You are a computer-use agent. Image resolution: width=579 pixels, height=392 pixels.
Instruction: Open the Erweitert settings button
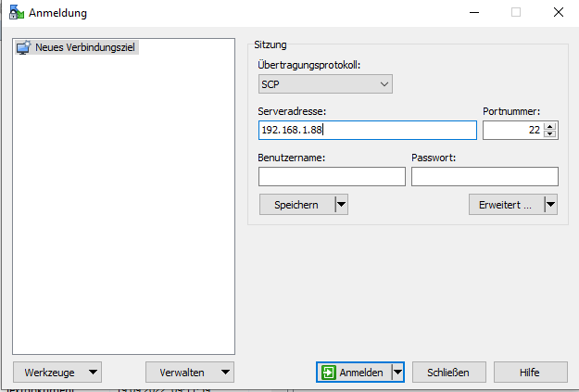click(505, 205)
